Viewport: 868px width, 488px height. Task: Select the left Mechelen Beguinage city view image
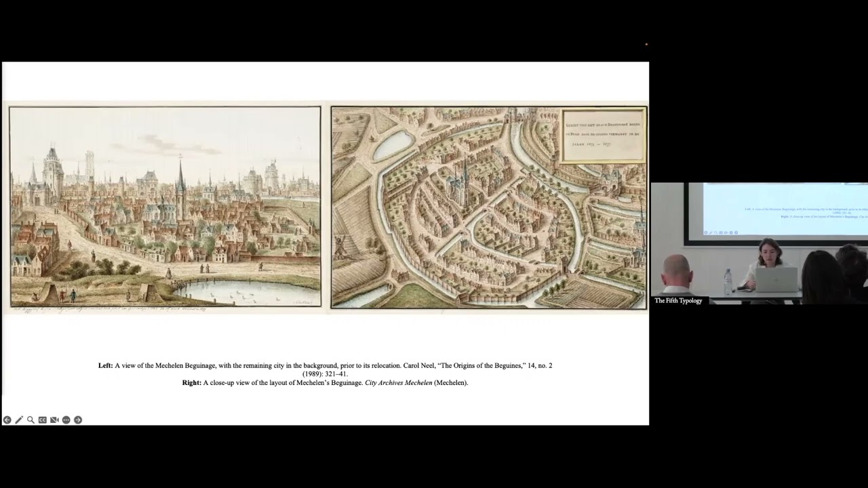(x=165, y=207)
